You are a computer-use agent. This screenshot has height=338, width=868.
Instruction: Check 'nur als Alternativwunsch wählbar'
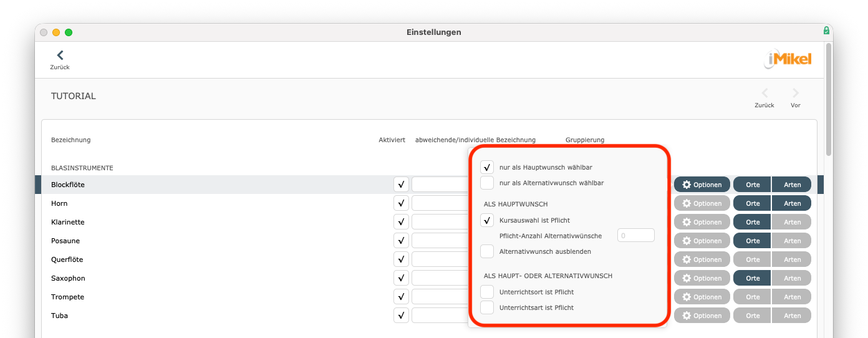click(487, 183)
